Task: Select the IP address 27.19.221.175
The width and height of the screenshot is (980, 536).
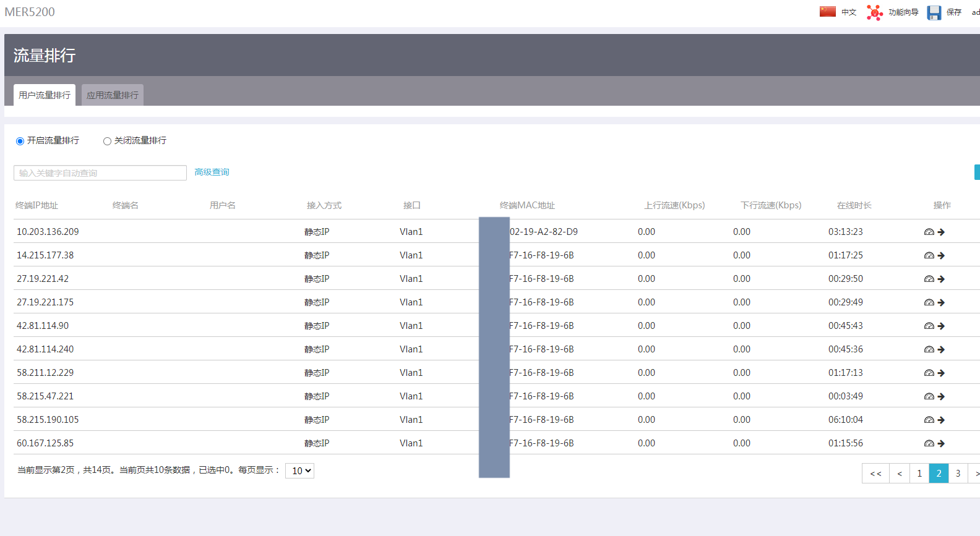Action: [x=45, y=302]
